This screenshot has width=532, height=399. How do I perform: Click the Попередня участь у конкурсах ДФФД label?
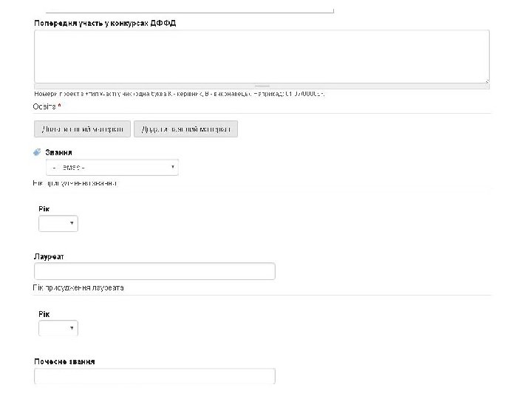(105, 23)
